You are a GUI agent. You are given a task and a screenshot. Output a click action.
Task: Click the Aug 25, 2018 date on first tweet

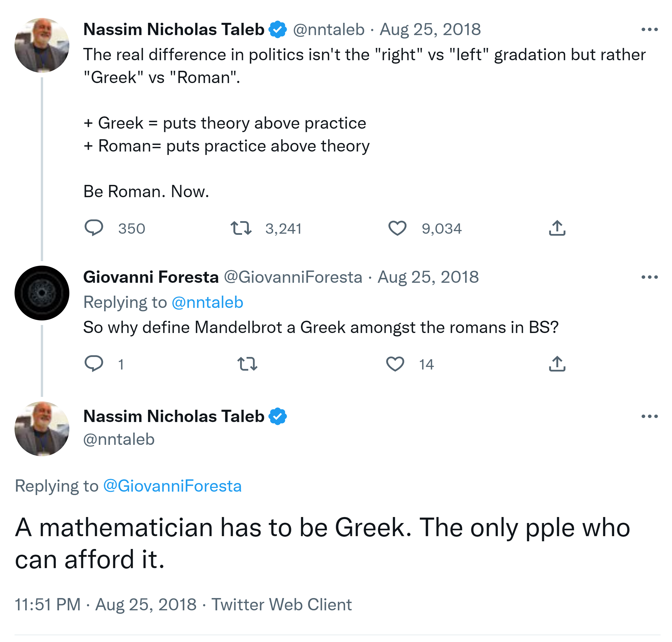click(430, 29)
